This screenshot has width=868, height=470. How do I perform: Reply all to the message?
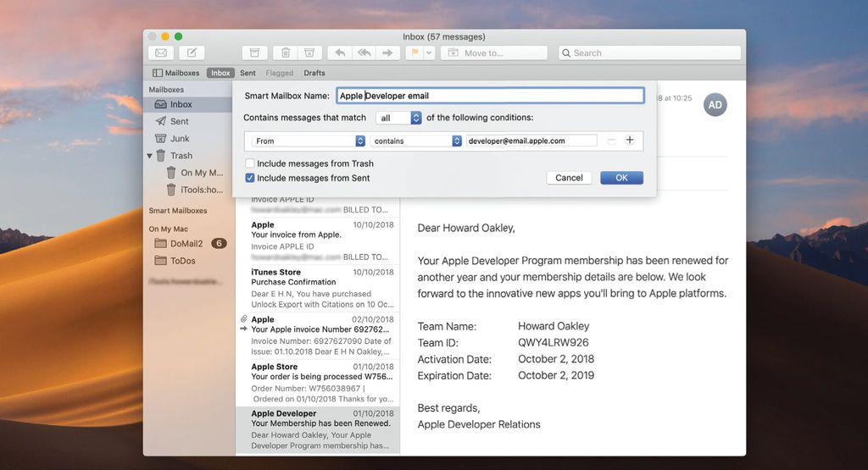tap(364, 53)
